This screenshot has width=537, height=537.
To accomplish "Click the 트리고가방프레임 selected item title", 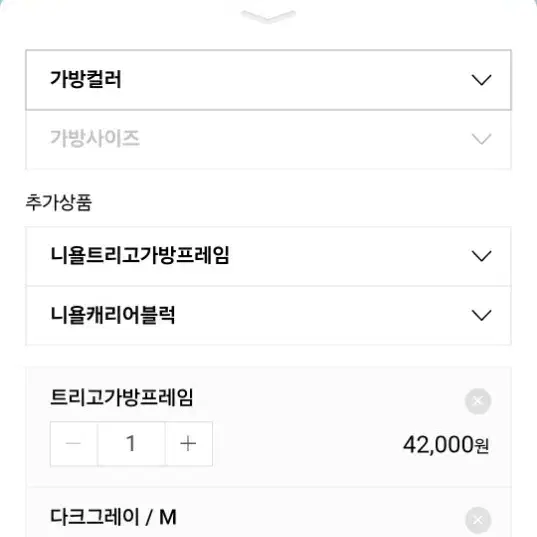I will tap(122, 397).
